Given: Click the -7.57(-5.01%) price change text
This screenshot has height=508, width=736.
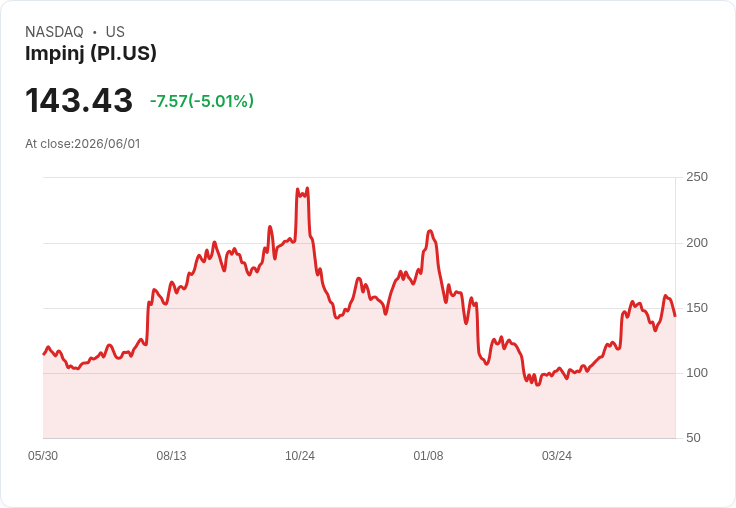Looking at the screenshot, I should tap(202, 101).
